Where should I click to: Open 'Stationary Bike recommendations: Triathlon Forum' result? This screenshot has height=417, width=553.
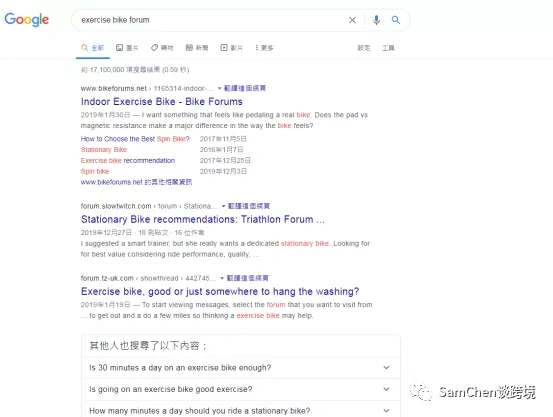[202, 219]
